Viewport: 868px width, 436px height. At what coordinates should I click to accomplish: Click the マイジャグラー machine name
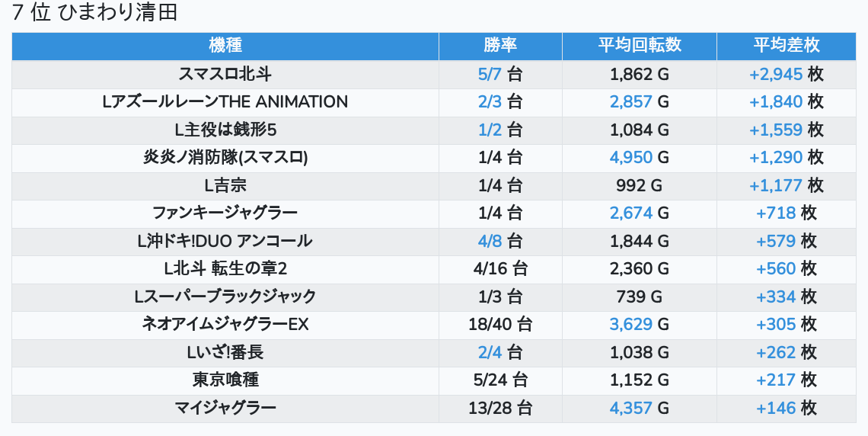click(225, 408)
